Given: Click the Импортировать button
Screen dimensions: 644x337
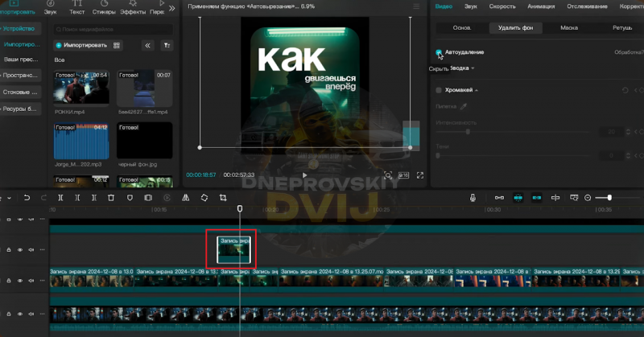Looking at the screenshot, I should point(81,46).
